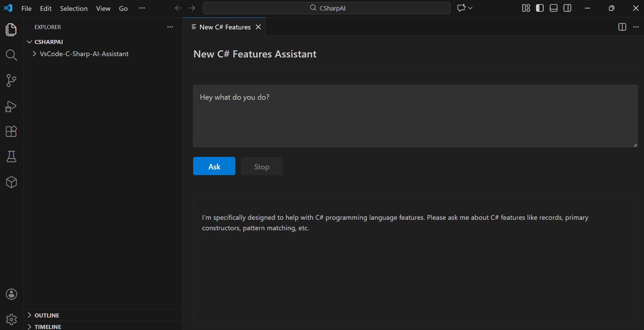The image size is (644, 330).
Task: Open the Accounts icon
Action: click(11, 294)
